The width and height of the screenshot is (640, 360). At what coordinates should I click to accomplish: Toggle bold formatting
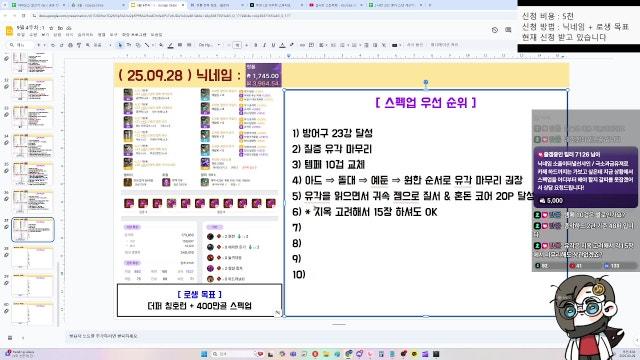pos(256,45)
